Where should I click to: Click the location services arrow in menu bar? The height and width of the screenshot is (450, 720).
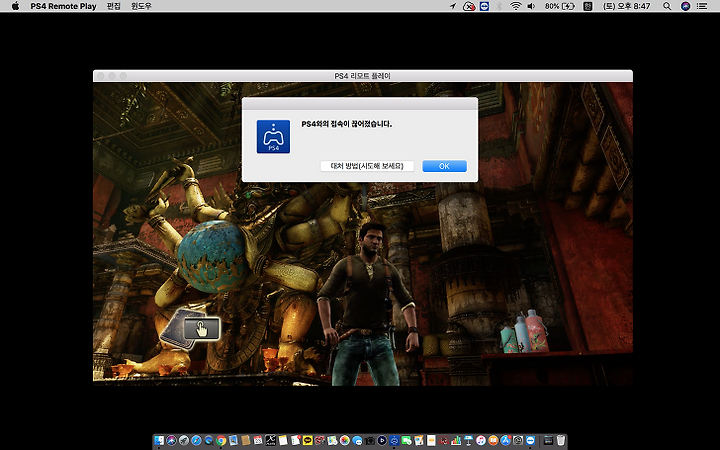453,6
